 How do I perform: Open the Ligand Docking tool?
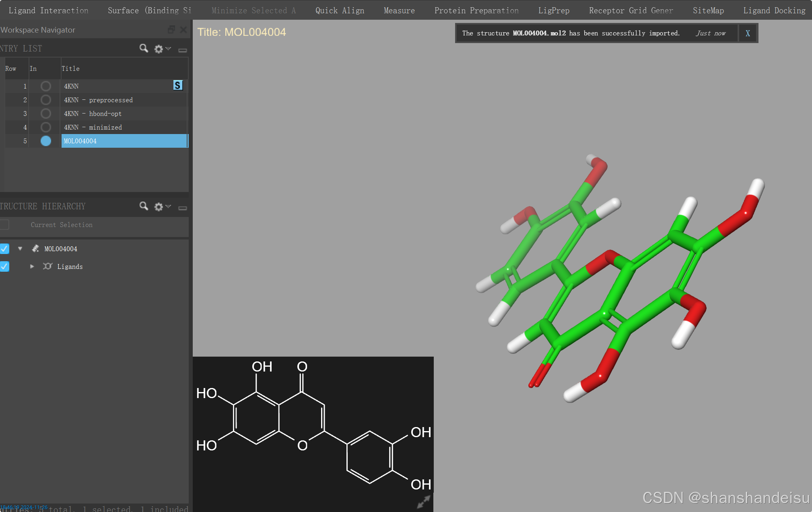tap(774, 10)
